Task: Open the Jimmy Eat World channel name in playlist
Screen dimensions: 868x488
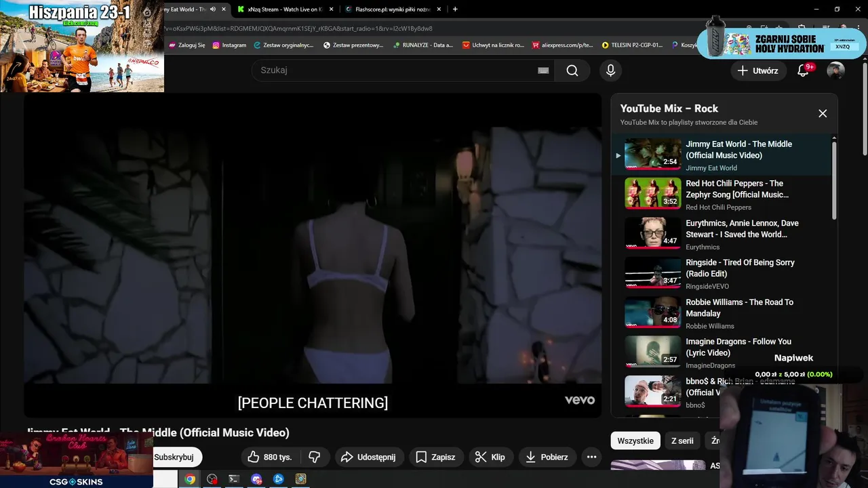Action: pyautogui.click(x=711, y=168)
